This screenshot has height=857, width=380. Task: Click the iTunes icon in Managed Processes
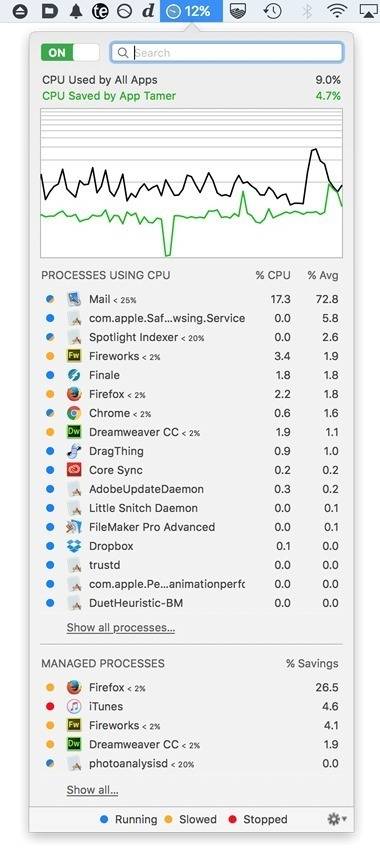click(74, 707)
